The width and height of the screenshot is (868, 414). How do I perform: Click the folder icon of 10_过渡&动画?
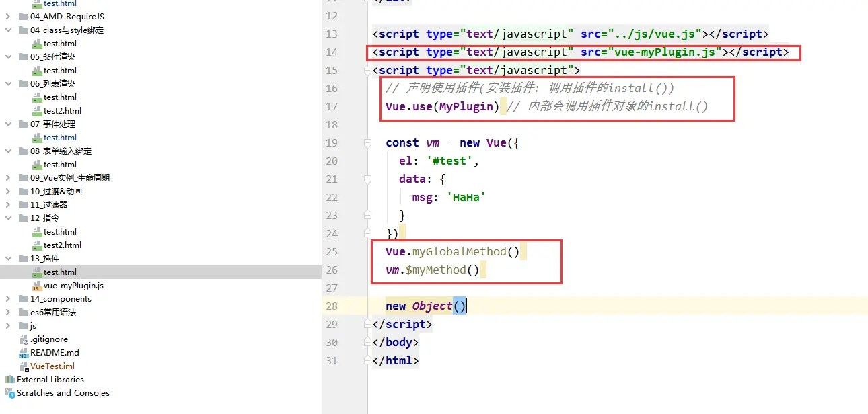coord(24,192)
